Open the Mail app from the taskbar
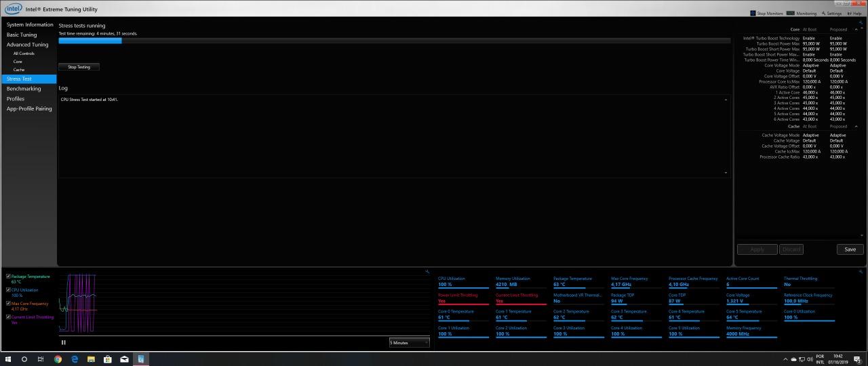The height and width of the screenshot is (366, 868). tap(124, 359)
